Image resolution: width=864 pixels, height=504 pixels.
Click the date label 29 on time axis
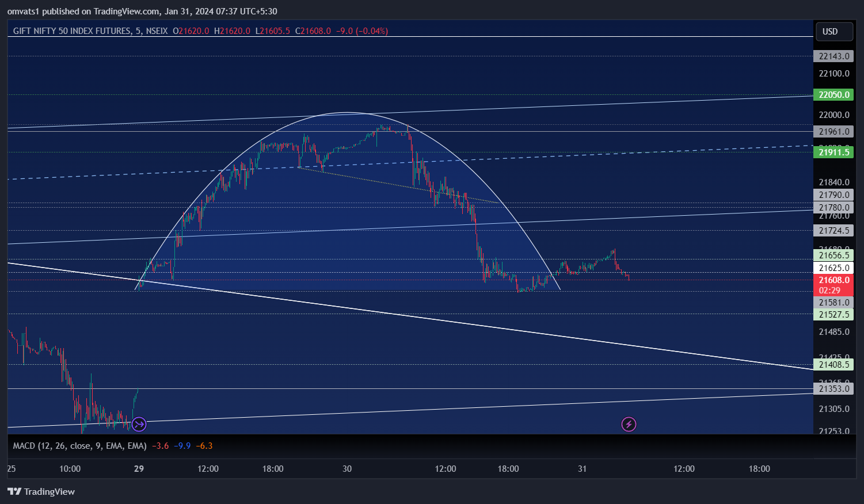click(x=139, y=469)
